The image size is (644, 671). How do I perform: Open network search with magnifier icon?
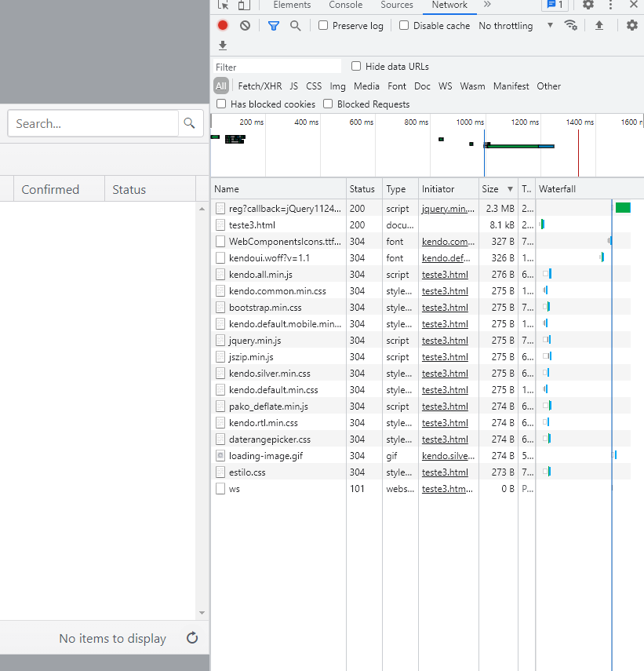[296, 26]
